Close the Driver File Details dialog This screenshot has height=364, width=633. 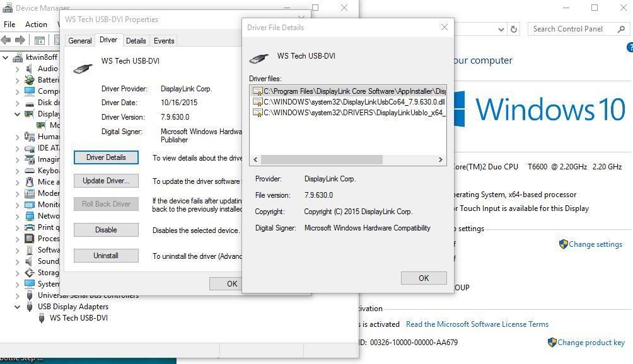point(444,28)
